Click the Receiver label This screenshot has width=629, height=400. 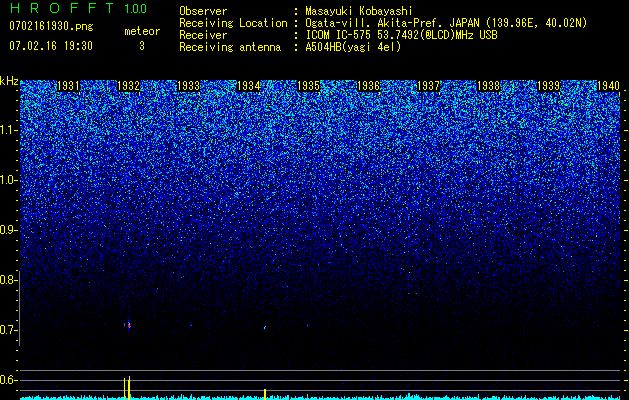[203, 35]
